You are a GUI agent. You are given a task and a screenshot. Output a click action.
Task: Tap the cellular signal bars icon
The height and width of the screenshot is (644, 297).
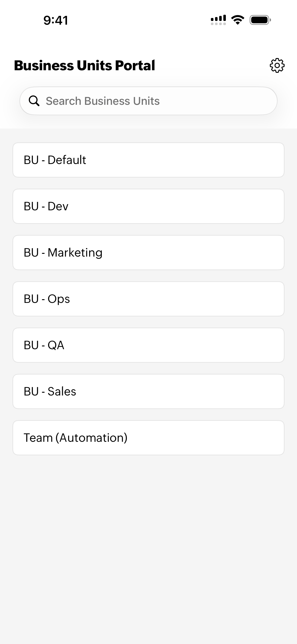(218, 20)
